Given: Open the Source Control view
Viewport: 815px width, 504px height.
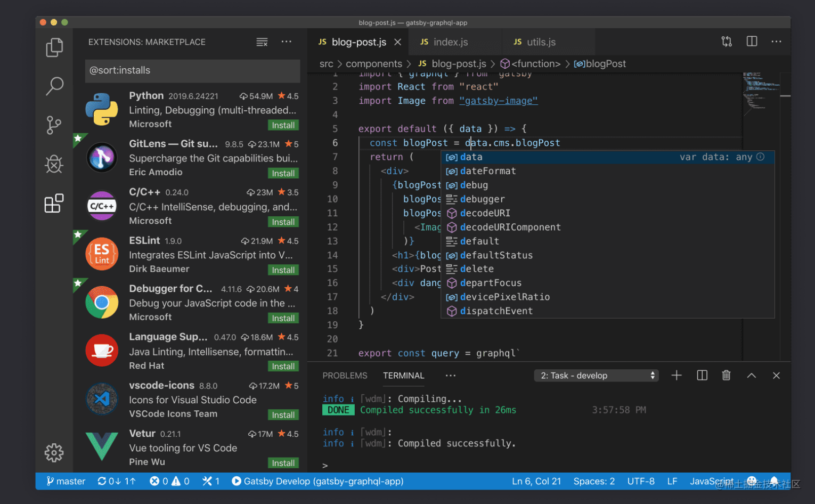Looking at the screenshot, I should (54, 125).
